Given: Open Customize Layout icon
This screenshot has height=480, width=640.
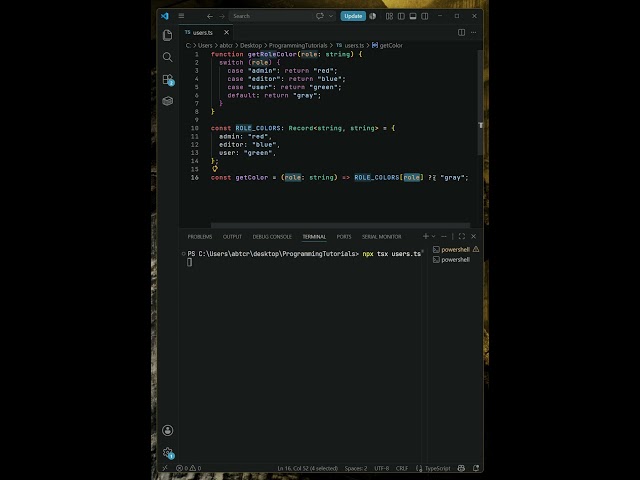Looking at the screenshot, I should pos(389,16).
